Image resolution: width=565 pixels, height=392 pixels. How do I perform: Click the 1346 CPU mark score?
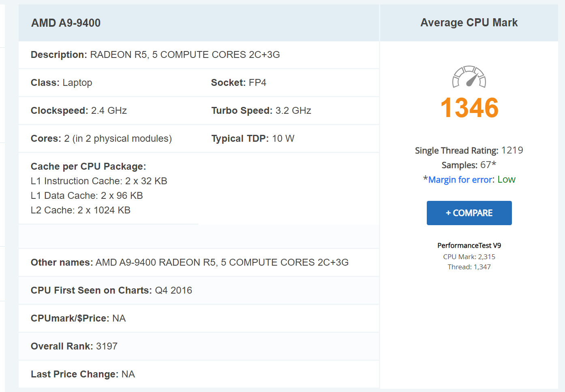469,108
